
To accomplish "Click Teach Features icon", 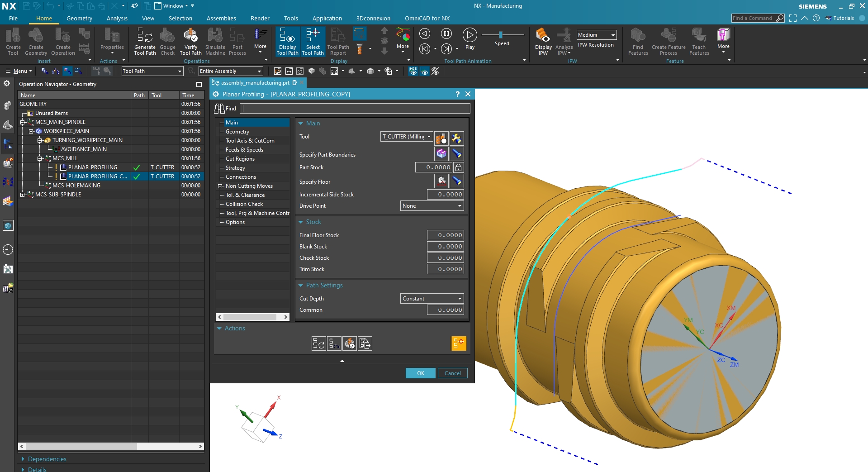I will point(699,42).
